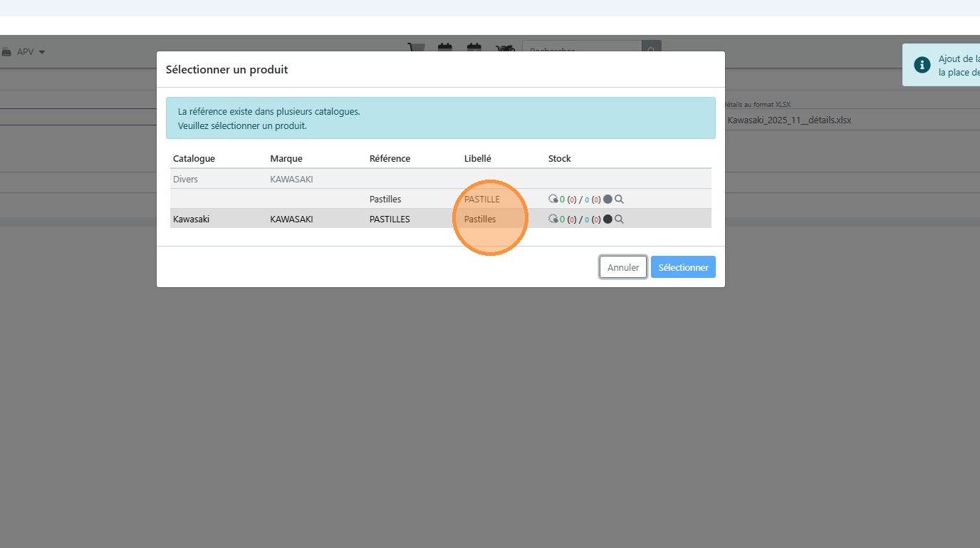The width and height of the screenshot is (980, 548).
Task: Cancel with the Annuler button
Action: point(623,267)
